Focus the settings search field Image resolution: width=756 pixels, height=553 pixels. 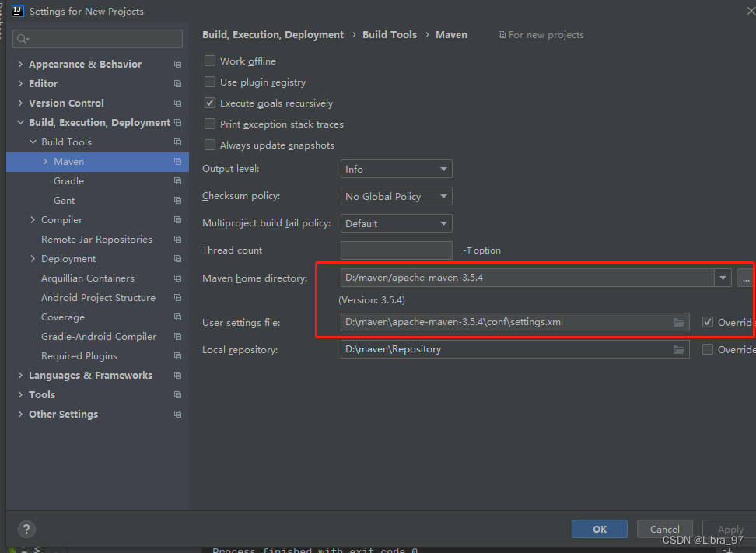(x=97, y=39)
